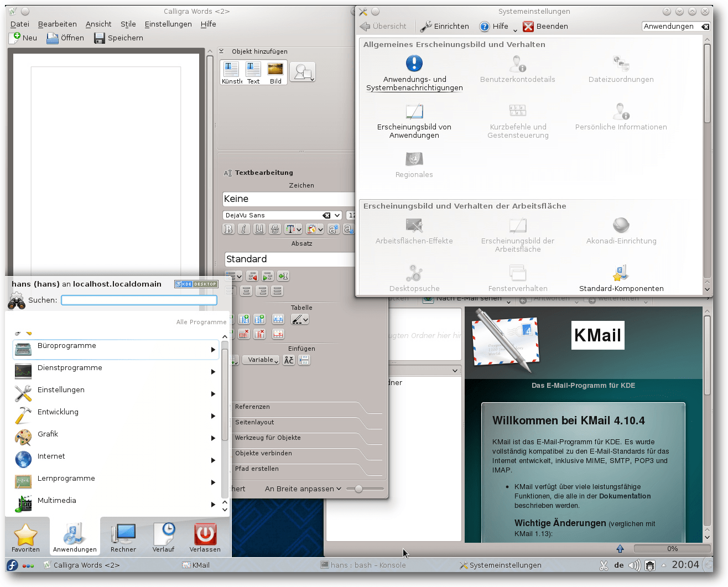Open An Breite anpassen zoom dropdown
728x587 pixels.
click(303, 489)
